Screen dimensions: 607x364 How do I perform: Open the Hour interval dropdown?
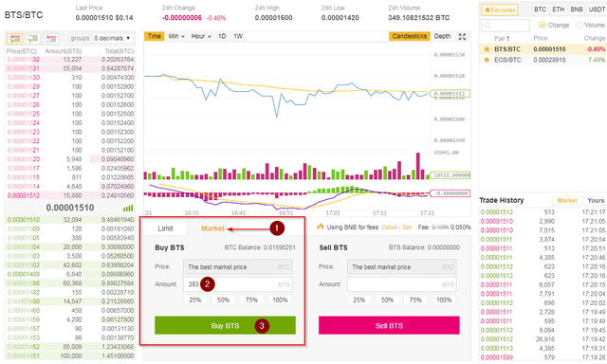pos(201,36)
